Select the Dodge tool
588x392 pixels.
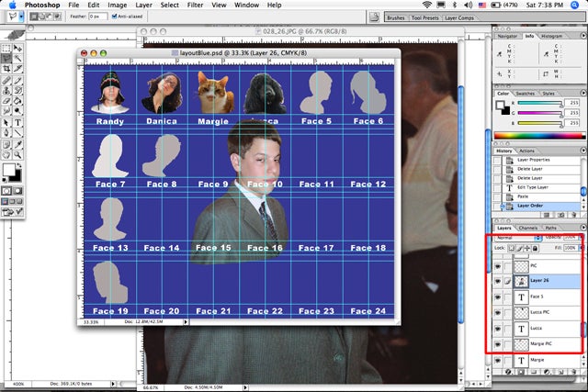(17, 110)
